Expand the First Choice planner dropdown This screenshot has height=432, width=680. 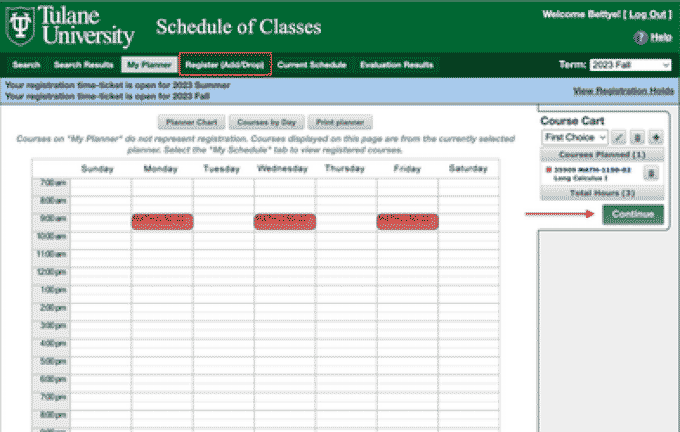(575, 137)
